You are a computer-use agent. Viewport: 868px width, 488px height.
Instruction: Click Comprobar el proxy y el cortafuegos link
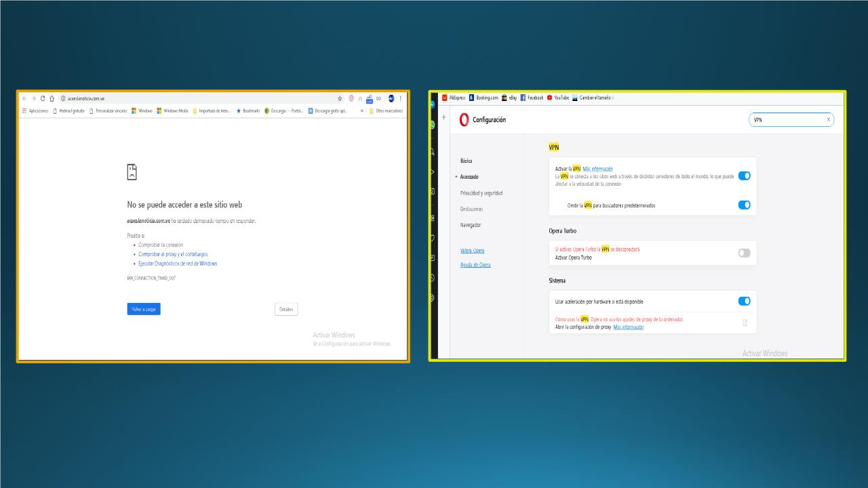click(x=173, y=254)
